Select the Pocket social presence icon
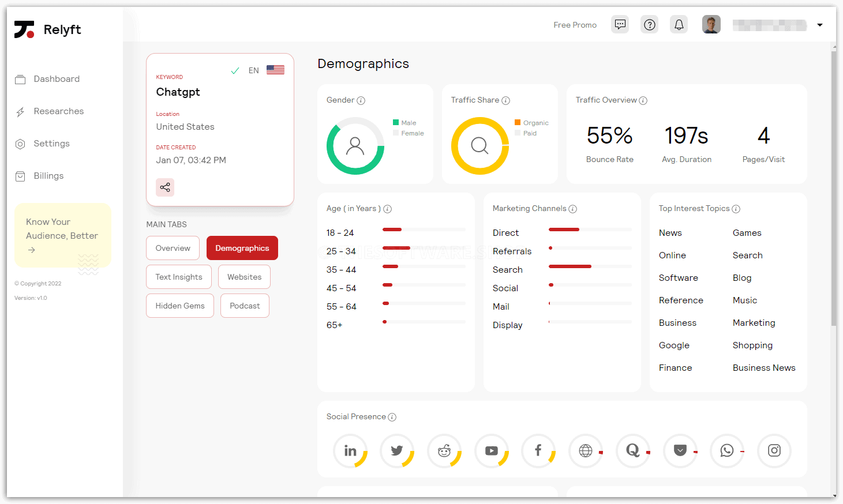The image size is (843, 504). click(x=680, y=451)
